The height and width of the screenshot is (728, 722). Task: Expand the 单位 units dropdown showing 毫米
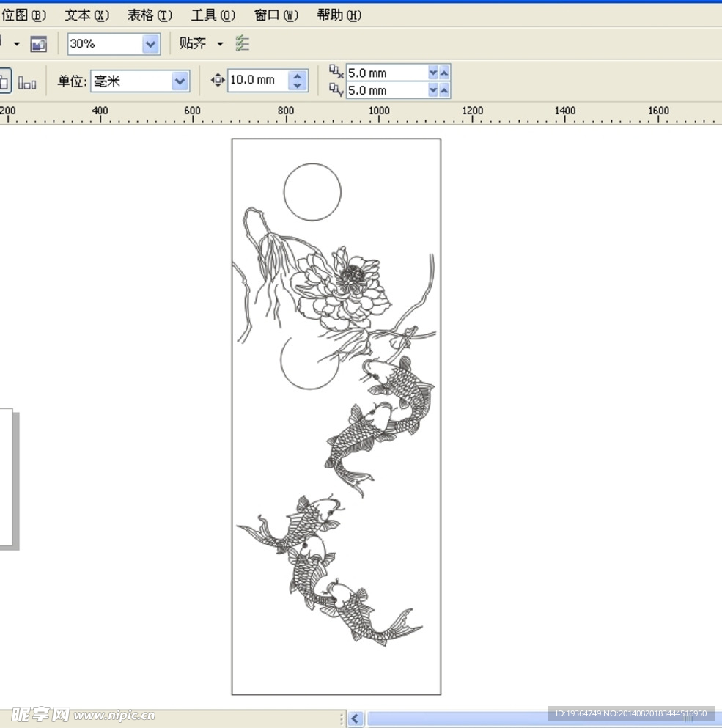coord(180,81)
